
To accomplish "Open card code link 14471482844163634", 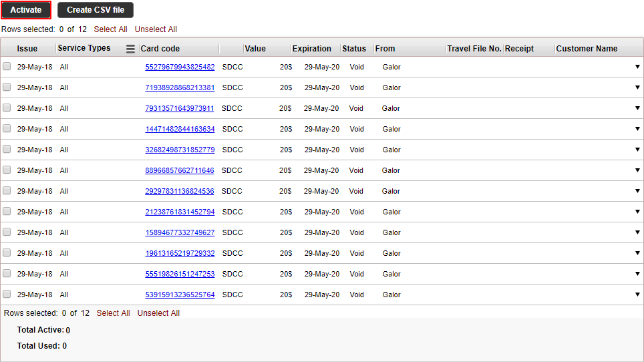I will [x=180, y=130].
